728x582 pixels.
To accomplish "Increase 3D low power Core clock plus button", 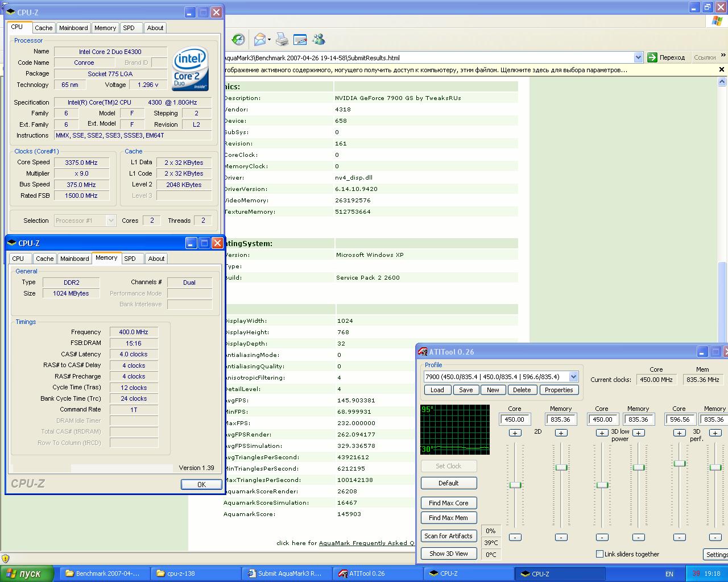I will point(602,433).
